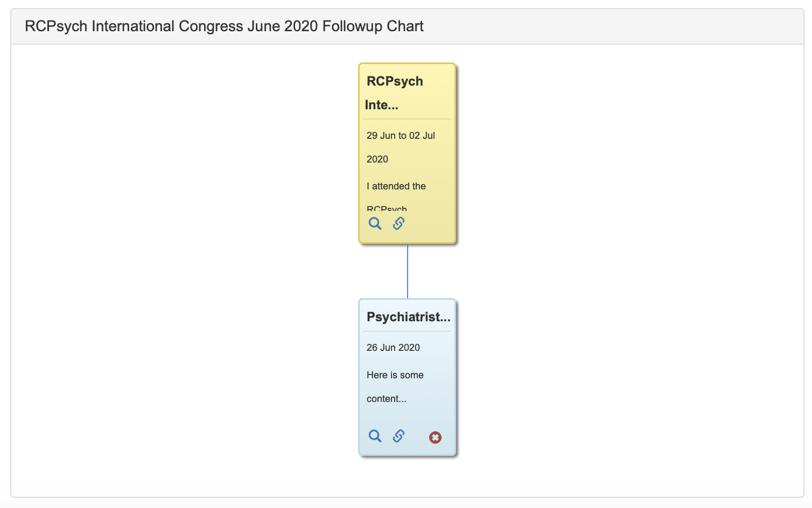812x508 pixels.
Task: Click the "RCPsych Inte..." card title
Action: coord(395,82)
